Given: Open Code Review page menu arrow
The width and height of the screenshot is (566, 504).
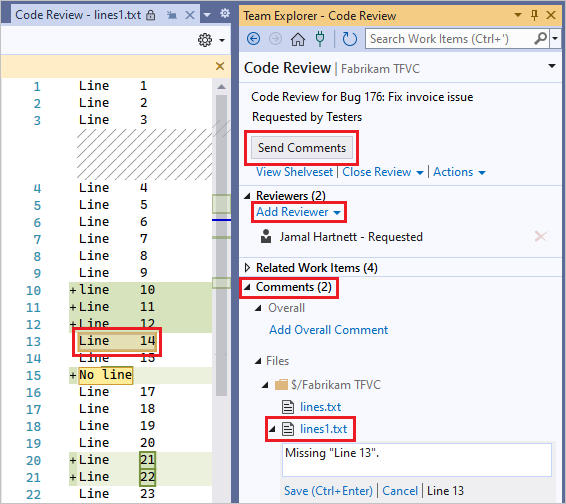Looking at the screenshot, I should pos(552,66).
